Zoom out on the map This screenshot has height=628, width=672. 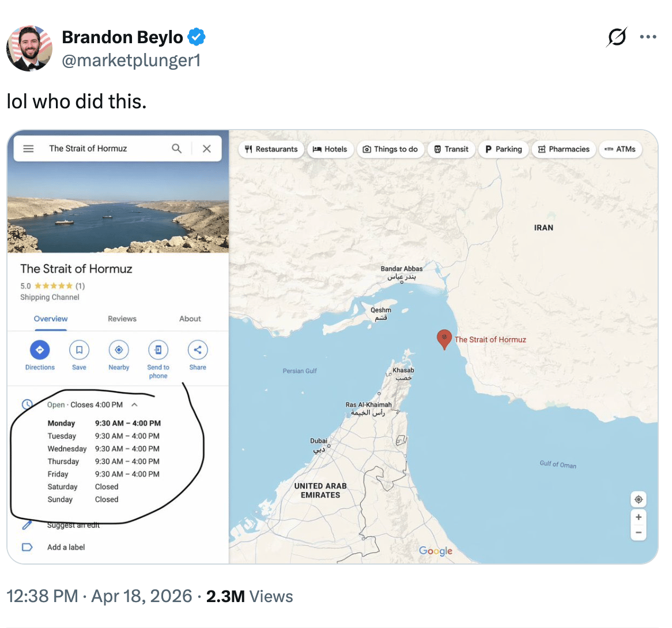pyautogui.click(x=639, y=532)
